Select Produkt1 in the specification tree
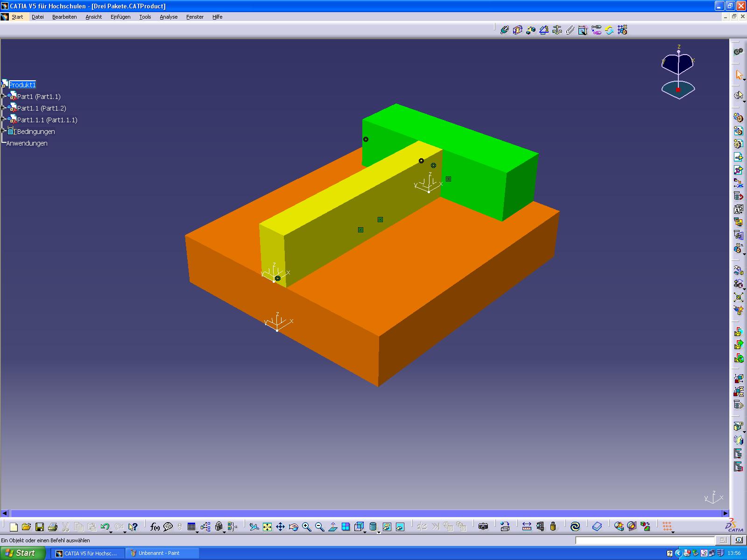The height and width of the screenshot is (560, 747). 22,84
